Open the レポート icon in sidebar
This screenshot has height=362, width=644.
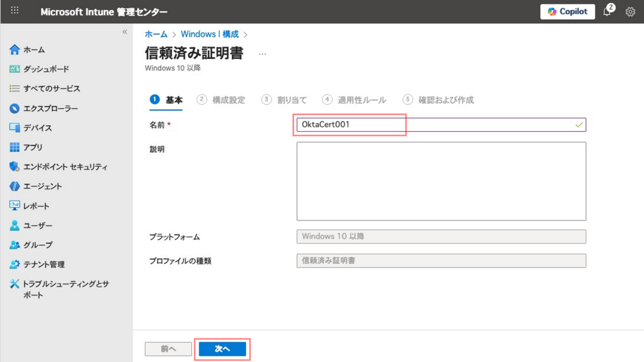(15, 206)
